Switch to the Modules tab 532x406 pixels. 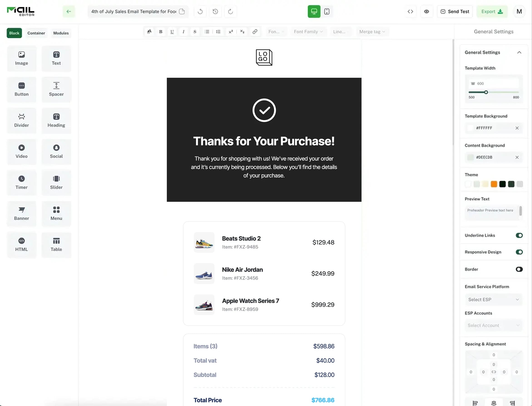click(61, 33)
